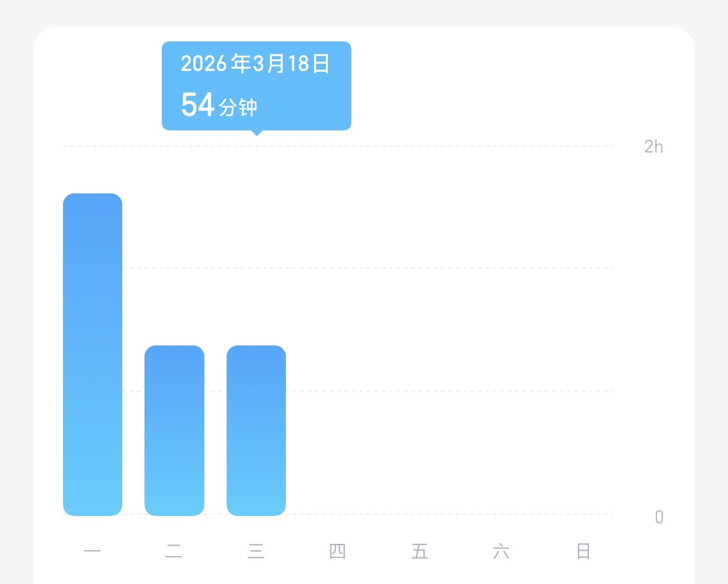Image resolution: width=728 pixels, height=584 pixels.
Task: Tap the 分钟 unit text in tooltip
Action: pyautogui.click(x=238, y=108)
